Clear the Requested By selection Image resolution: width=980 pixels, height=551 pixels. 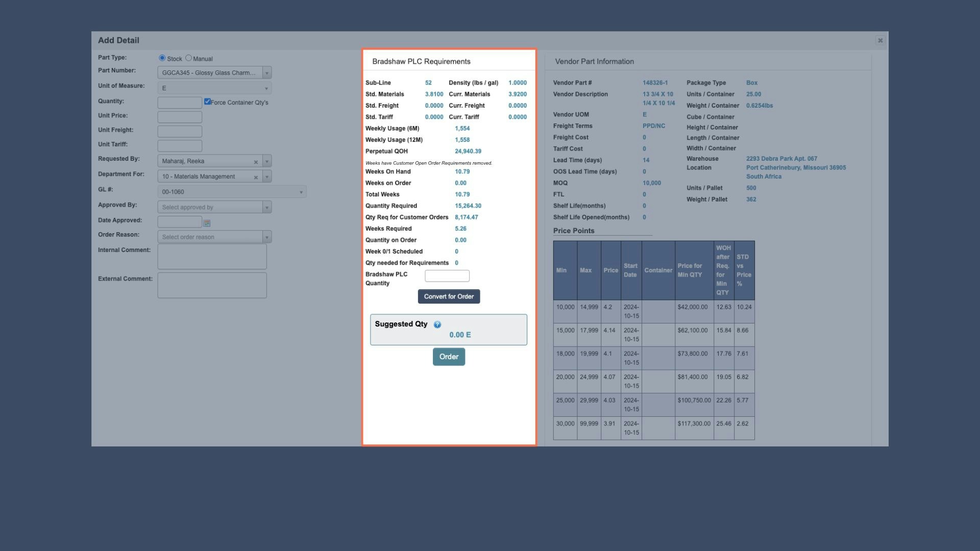pos(256,161)
